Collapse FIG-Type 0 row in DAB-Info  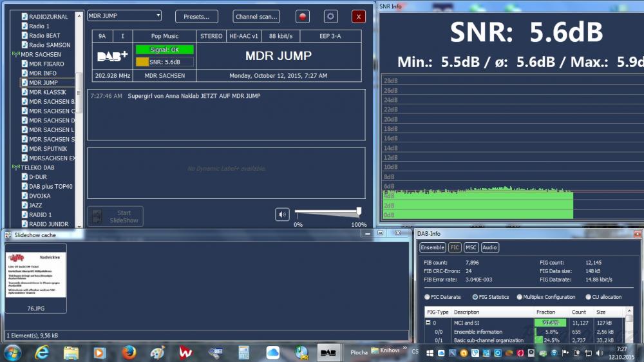428,323
